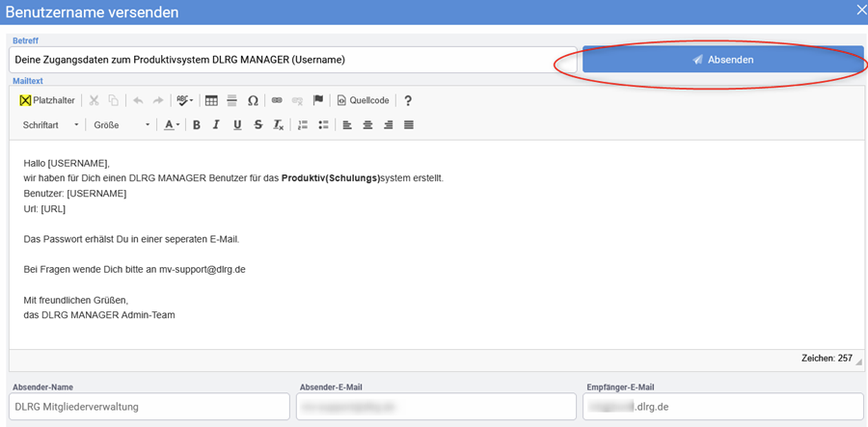Insert horizontal line icon

231,100
